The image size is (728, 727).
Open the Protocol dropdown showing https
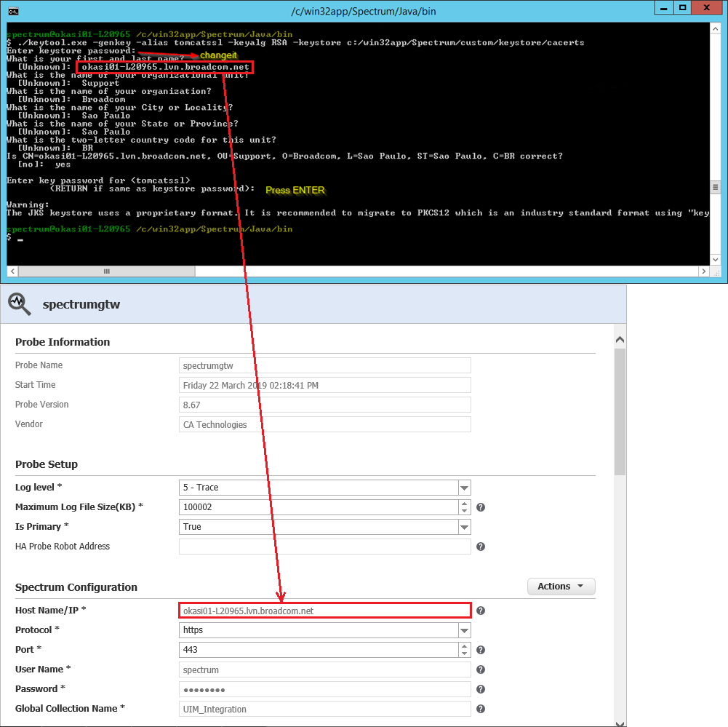point(464,630)
